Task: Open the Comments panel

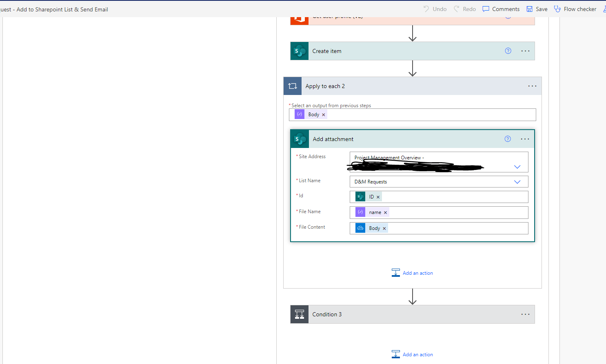Action: (x=501, y=9)
